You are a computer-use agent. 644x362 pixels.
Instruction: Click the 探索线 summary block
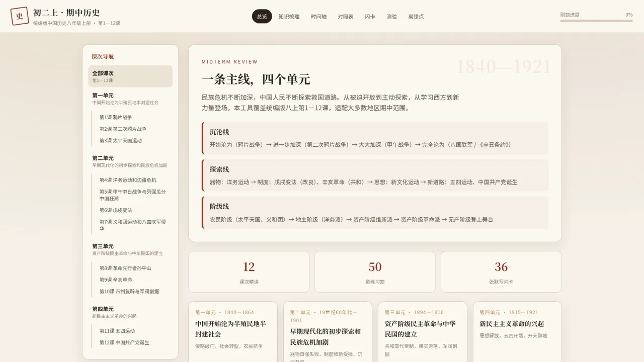click(375, 175)
